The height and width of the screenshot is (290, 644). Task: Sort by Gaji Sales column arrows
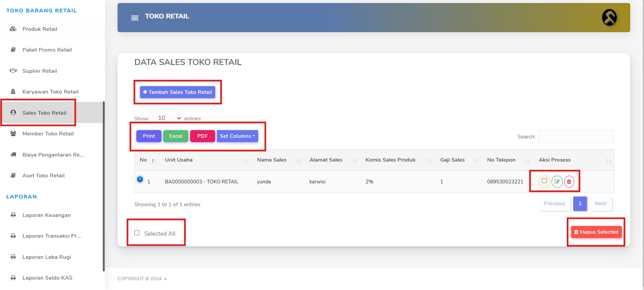pos(476,161)
